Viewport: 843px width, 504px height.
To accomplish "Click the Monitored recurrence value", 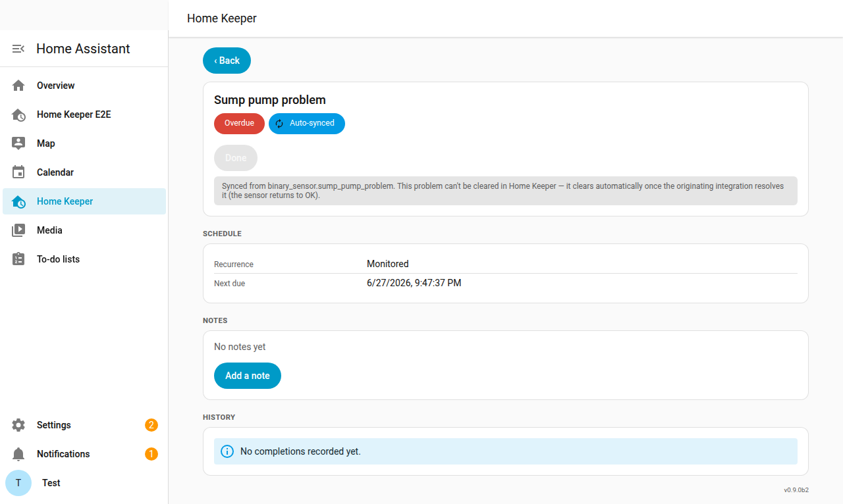I will pos(388,264).
